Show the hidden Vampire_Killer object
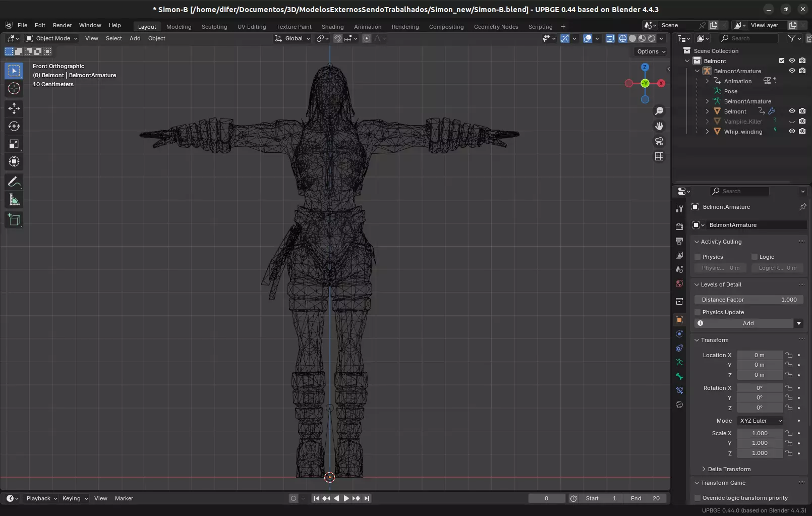The height and width of the screenshot is (516, 812). click(x=792, y=121)
